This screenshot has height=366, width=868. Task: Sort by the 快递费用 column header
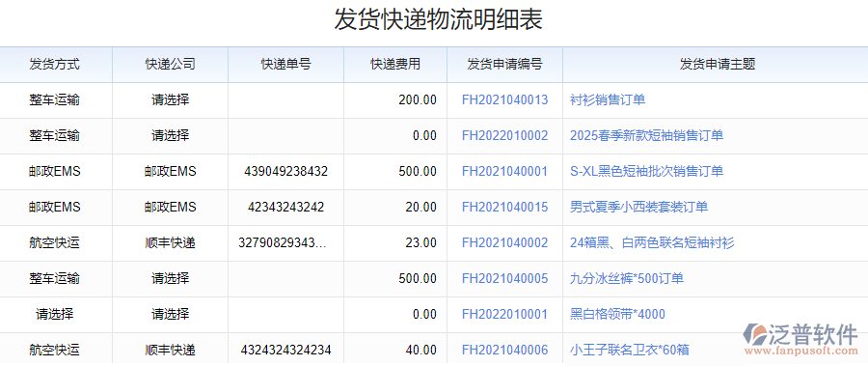pos(395,65)
